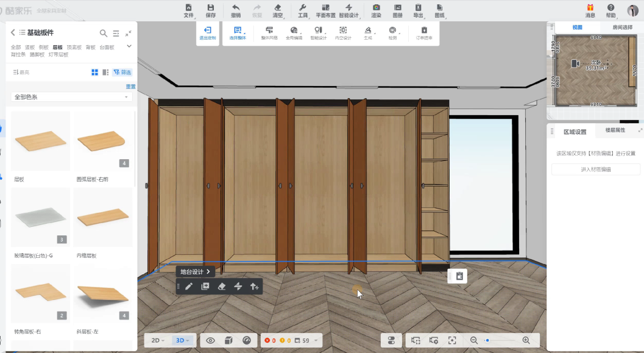Click search magnifier in 基础板件 panel

point(104,33)
